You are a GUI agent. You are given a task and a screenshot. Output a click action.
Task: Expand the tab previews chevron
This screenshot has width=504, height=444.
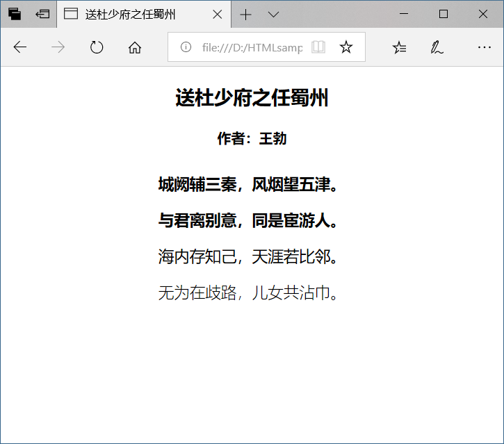[x=273, y=15]
